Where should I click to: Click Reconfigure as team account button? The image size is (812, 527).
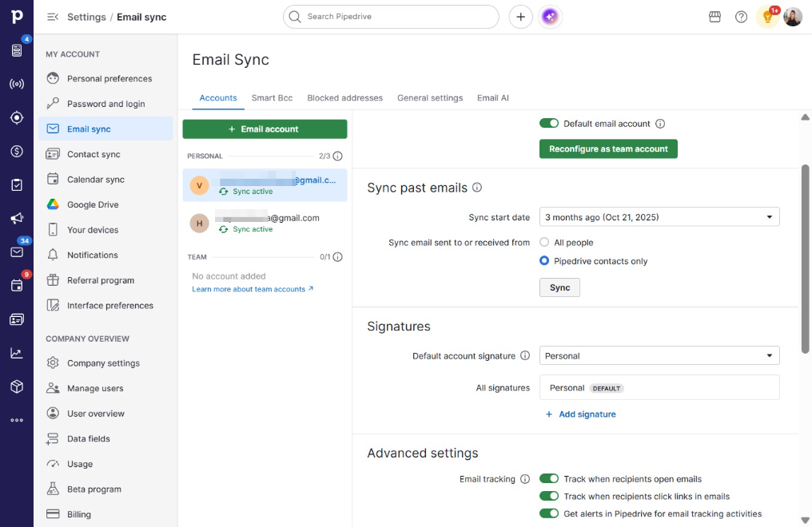608,149
